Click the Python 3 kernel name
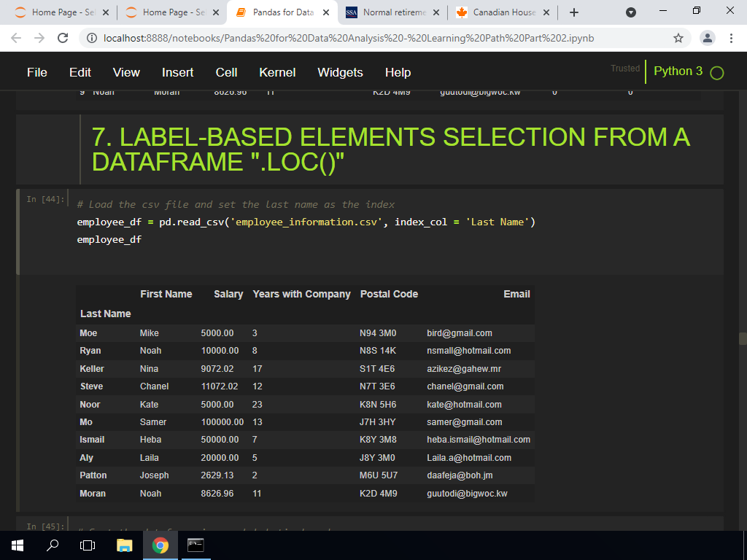This screenshot has width=747, height=560. [x=678, y=71]
